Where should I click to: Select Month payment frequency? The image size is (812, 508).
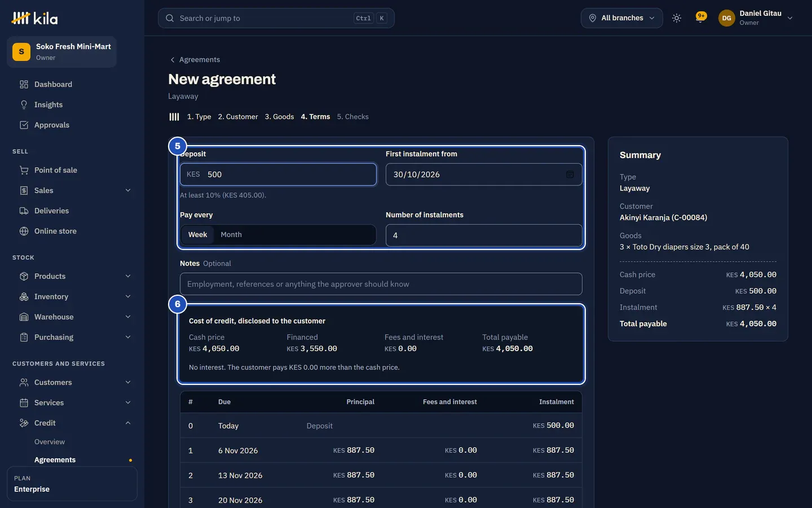click(231, 235)
